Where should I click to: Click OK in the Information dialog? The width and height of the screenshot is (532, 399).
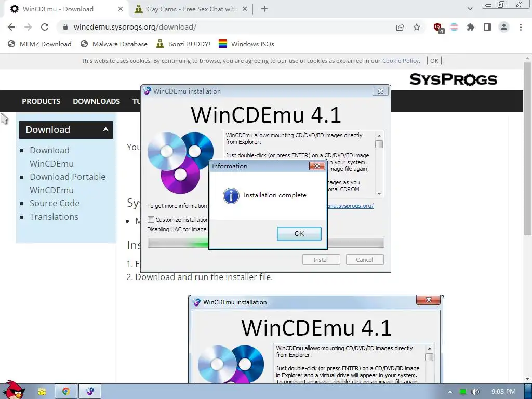(x=299, y=233)
